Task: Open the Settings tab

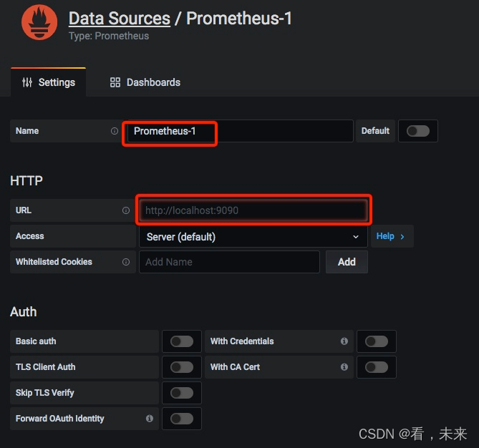Action: [x=48, y=82]
